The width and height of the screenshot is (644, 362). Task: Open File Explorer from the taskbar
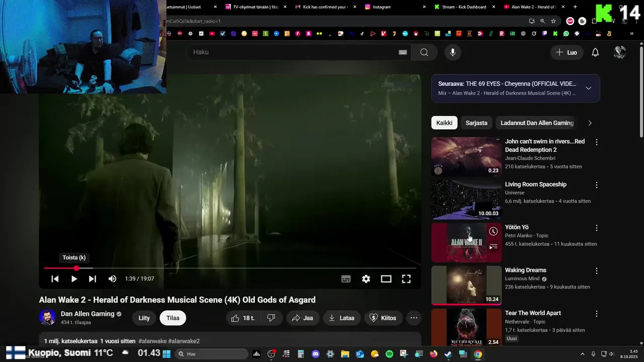(x=345, y=354)
